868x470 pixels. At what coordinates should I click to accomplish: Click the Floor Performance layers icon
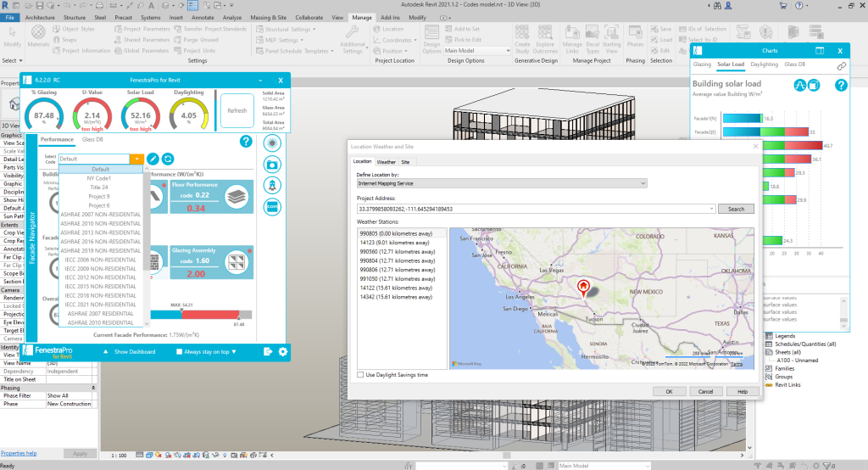[237, 197]
